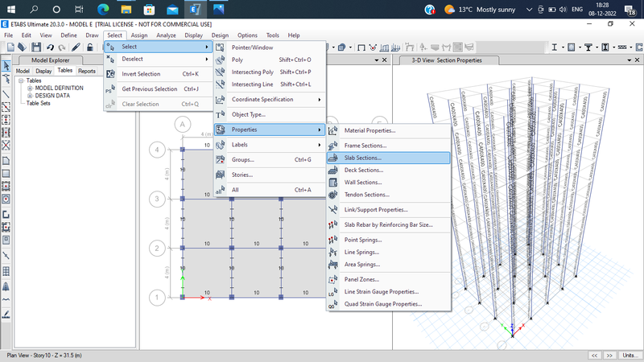644x362 pixels.
Task: Choose Quad Strain Gauge Properties... entry
Action: tap(389, 304)
